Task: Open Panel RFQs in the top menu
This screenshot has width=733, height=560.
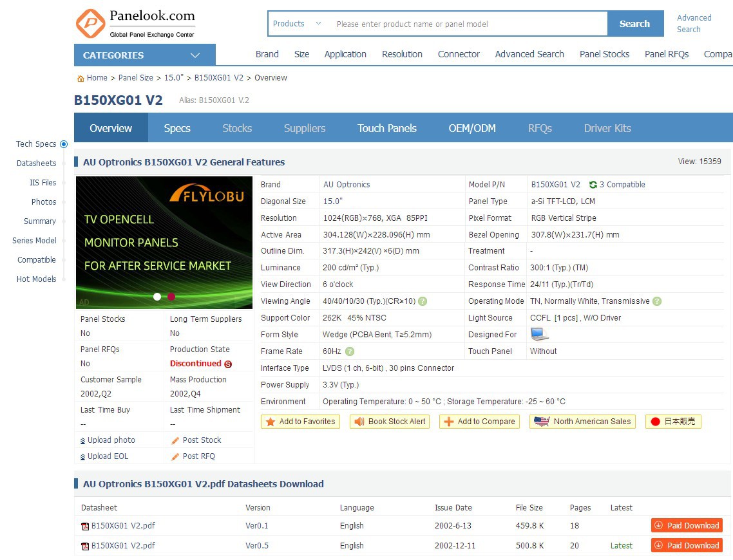Action: coord(667,54)
